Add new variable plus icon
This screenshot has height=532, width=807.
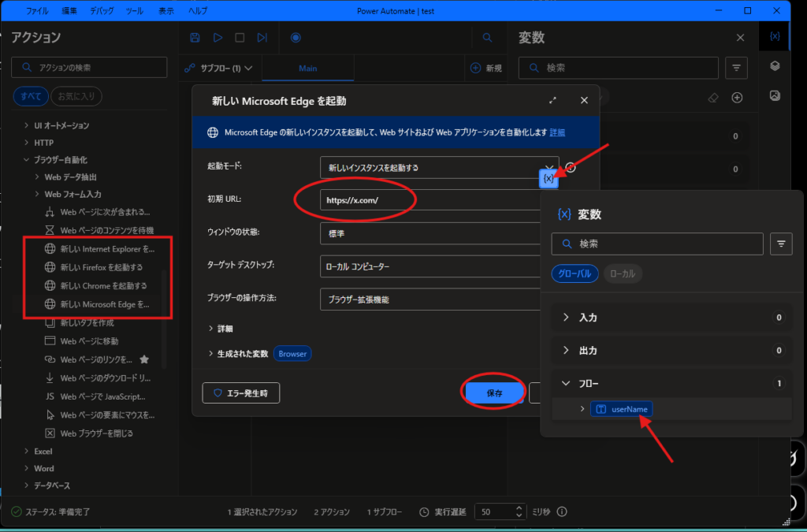coord(737,98)
